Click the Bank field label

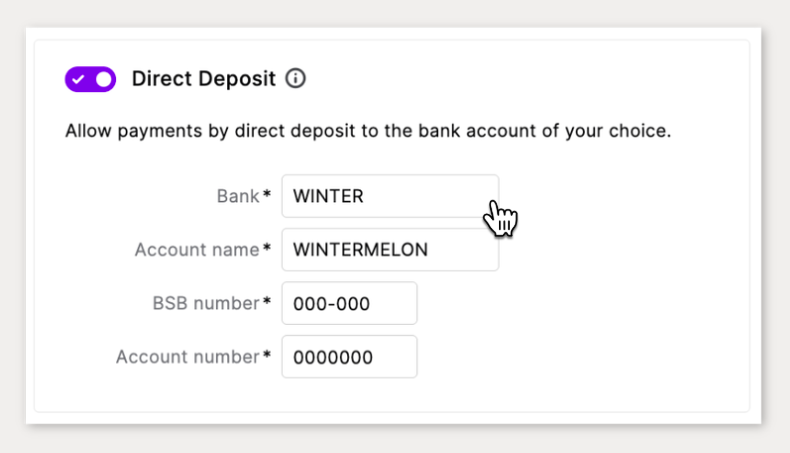[237, 196]
